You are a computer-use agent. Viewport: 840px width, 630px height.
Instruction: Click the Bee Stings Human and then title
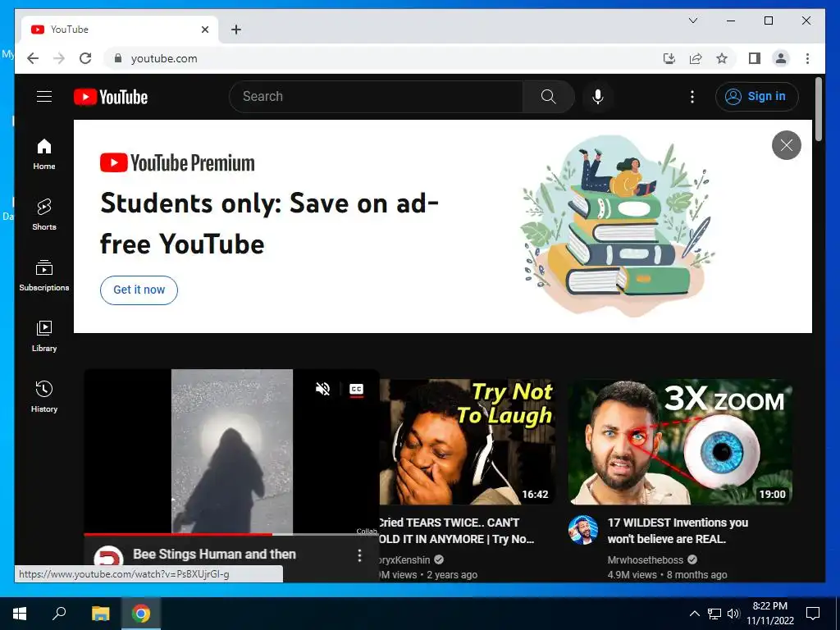coord(214,554)
